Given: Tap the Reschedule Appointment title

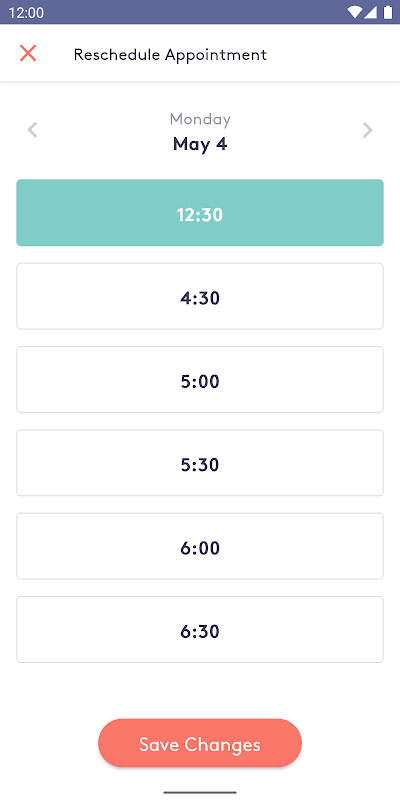Looking at the screenshot, I should (x=170, y=55).
